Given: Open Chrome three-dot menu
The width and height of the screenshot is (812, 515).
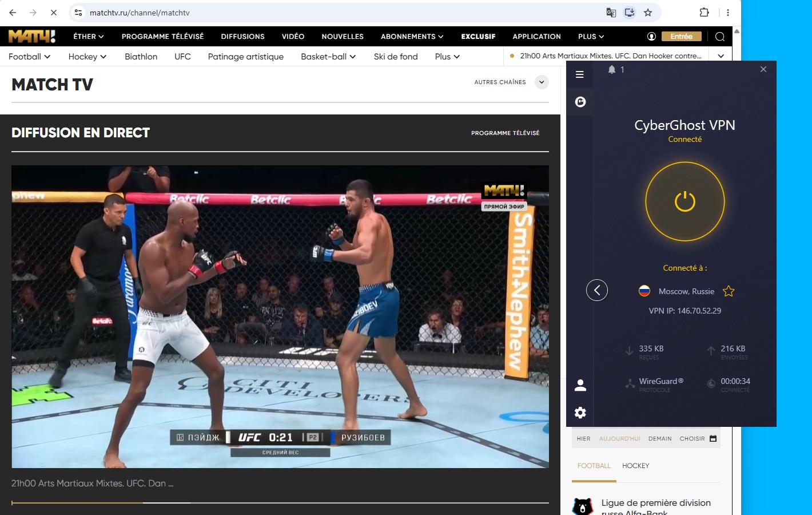Looking at the screenshot, I should (x=727, y=13).
